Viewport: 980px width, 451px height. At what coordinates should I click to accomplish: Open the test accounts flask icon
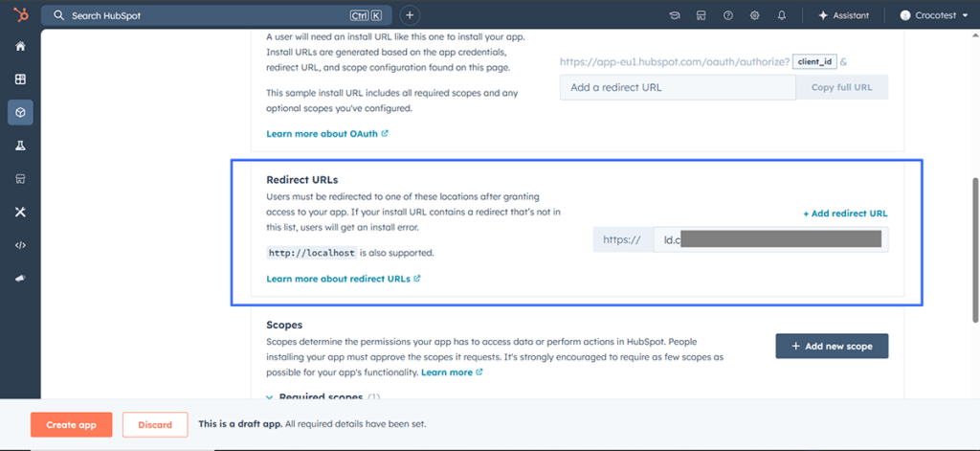click(20, 146)
